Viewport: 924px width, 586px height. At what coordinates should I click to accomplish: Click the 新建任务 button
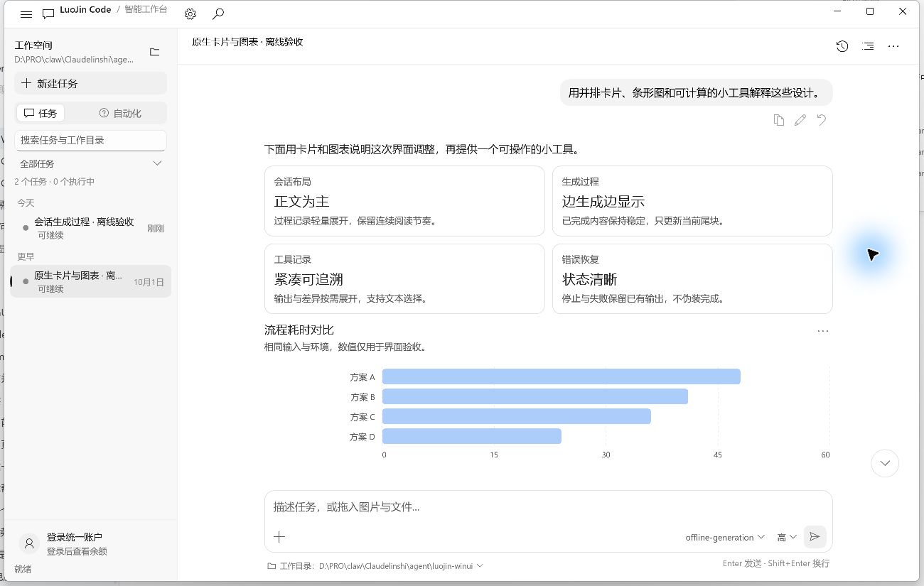tap(91, 83)
